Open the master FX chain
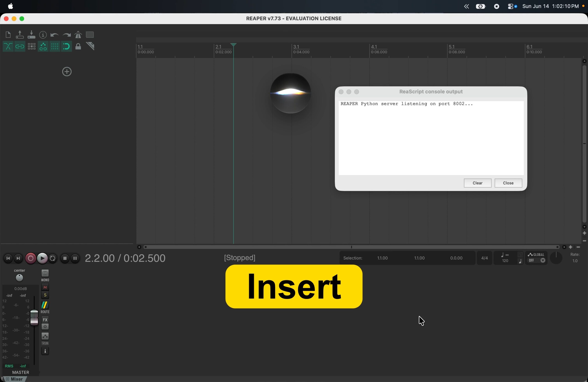Image resolution: width=588 pixels, height=382 pixels. click(x=45, y=320)
